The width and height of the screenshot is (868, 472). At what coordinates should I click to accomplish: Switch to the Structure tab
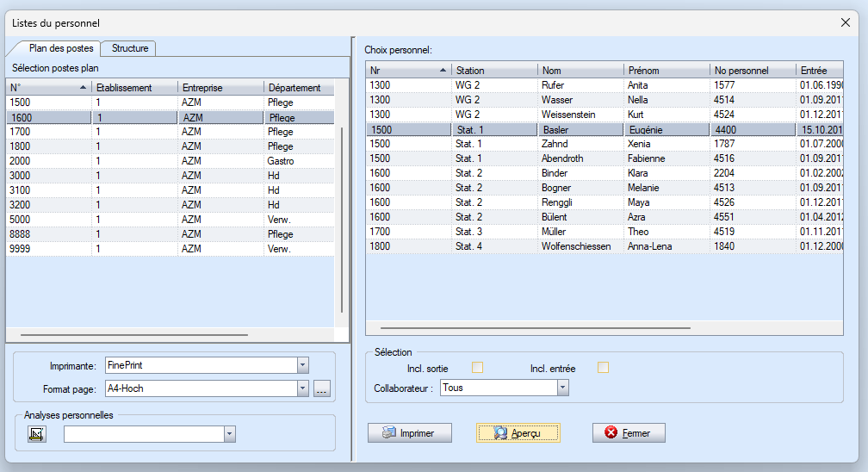point(130,48)
